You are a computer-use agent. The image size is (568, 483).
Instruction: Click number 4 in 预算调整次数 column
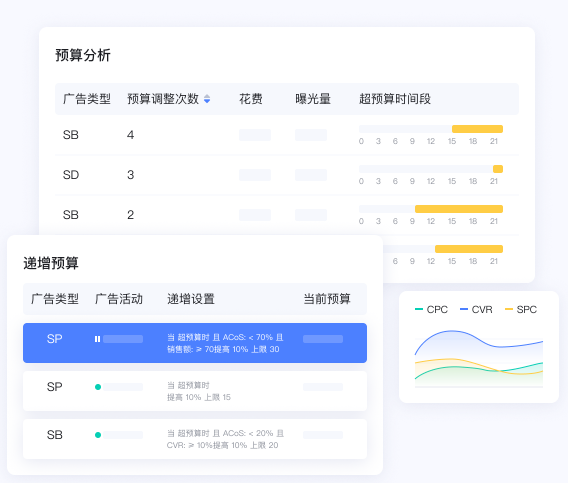(130, 135)
